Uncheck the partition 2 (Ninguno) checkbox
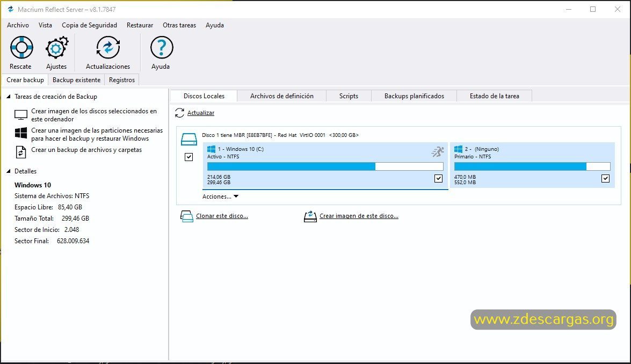Image resolution: width=631 pixels, height=364 pixels. pyautogui.click(x=605, y=178)
